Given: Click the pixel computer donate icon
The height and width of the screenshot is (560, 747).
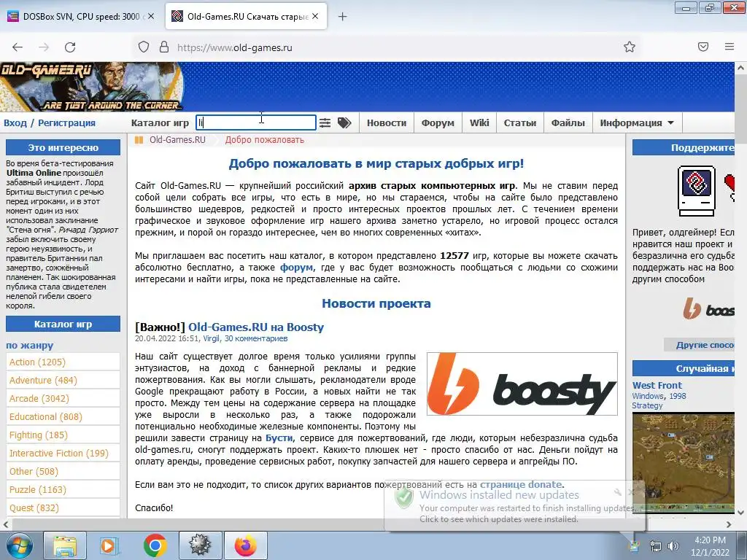Looking at the screenshot, I should coord(697,192).
